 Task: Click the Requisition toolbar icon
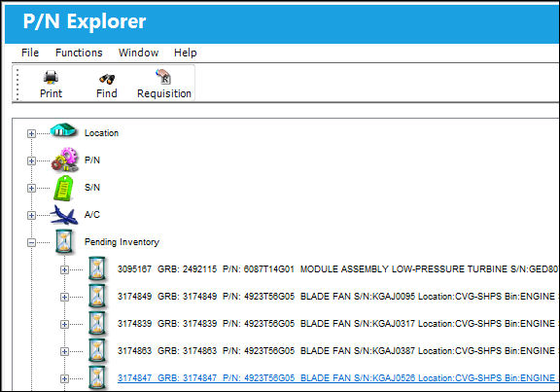(x=163, y=77)
